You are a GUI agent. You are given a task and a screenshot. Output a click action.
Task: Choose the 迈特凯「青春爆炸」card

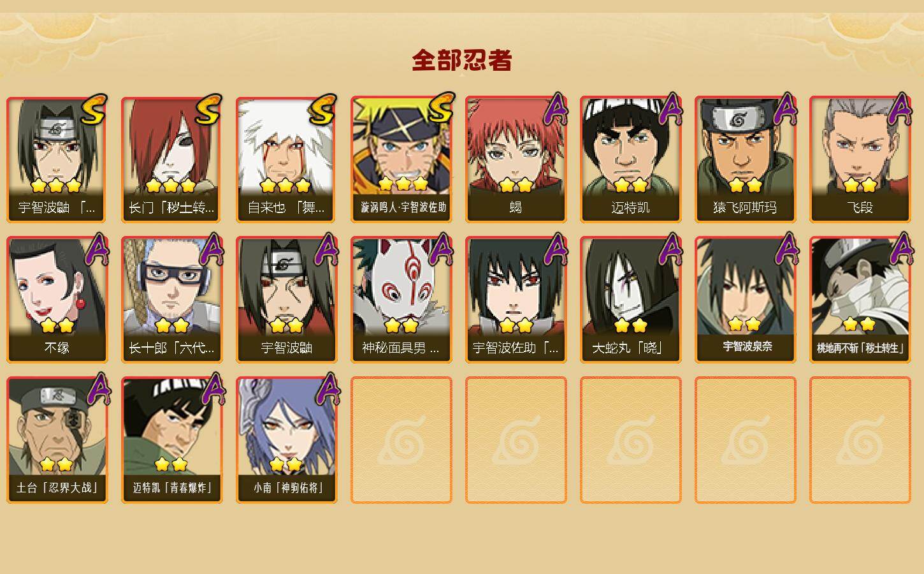coord(172,440)
